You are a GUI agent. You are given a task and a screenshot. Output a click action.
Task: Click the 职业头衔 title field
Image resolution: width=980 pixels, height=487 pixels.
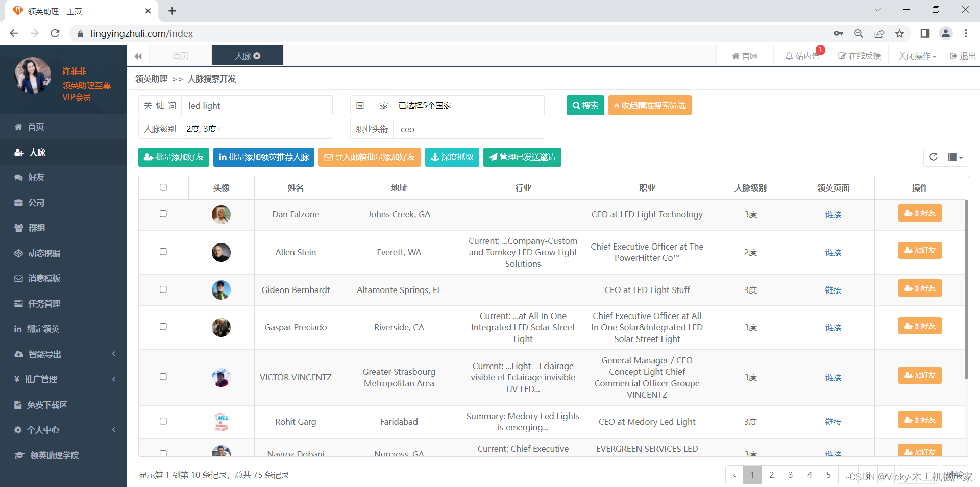coord(469,129)
